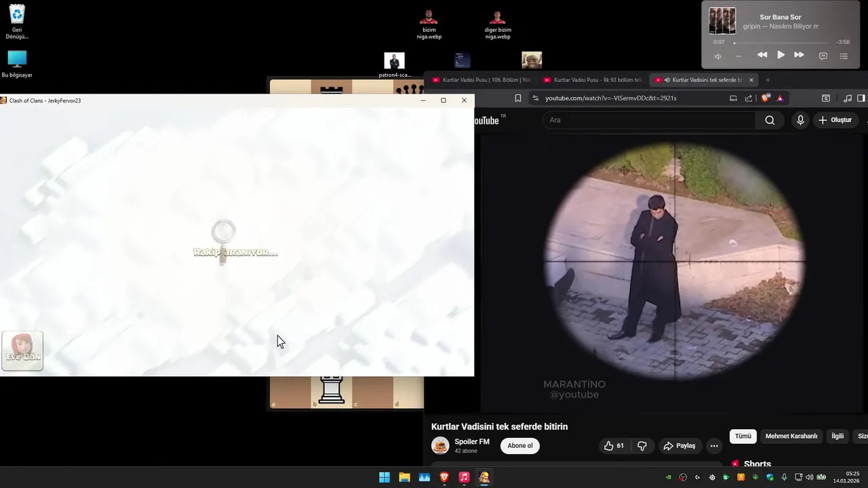
Task: Click the Kurtlar Vadisini tek seferde bitirin title
Action: click(499, 426)
